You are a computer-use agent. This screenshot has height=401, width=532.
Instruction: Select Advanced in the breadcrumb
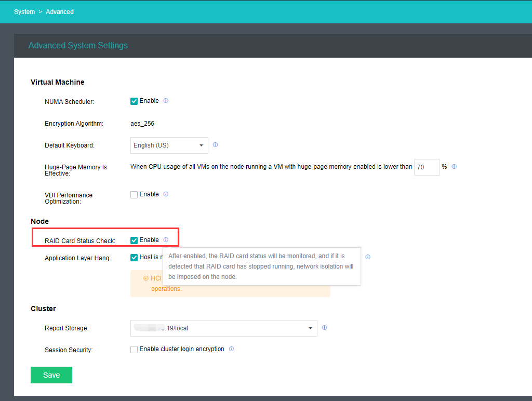(x=59, y=11)
